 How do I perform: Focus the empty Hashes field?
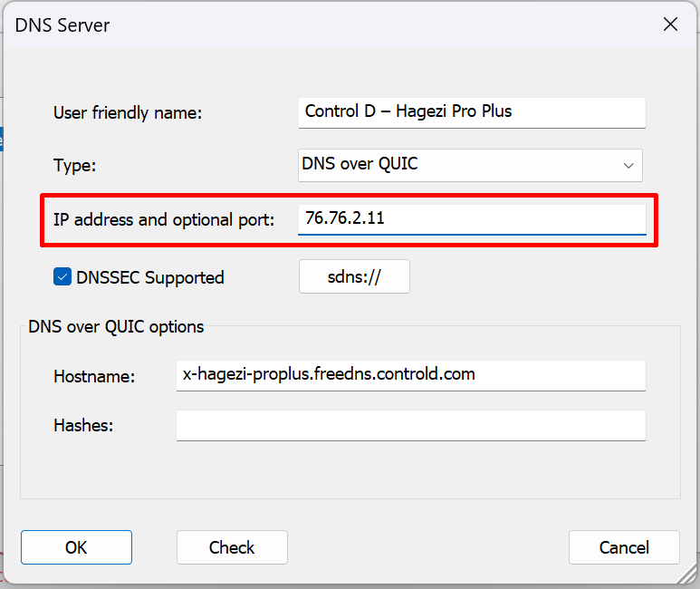pyautogui.click(x=411, y=425)
